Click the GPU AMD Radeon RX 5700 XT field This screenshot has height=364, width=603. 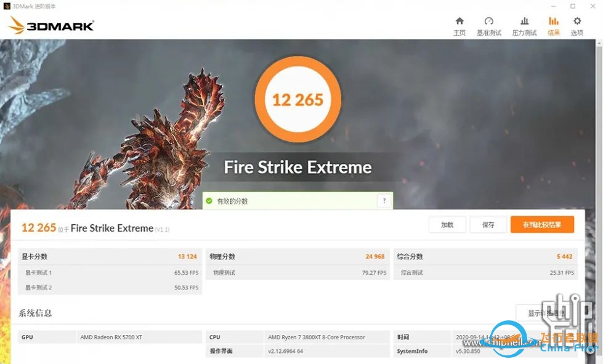[139, 337]
